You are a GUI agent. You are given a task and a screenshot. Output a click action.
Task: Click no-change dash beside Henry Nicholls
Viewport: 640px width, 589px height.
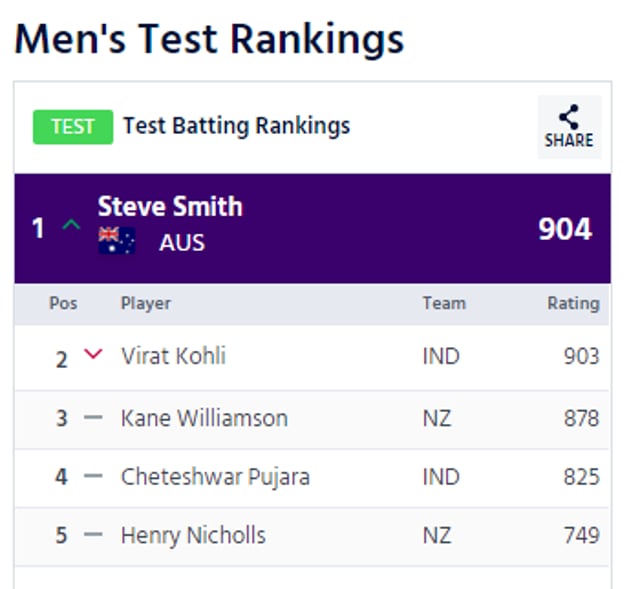[x=93, y=534]
